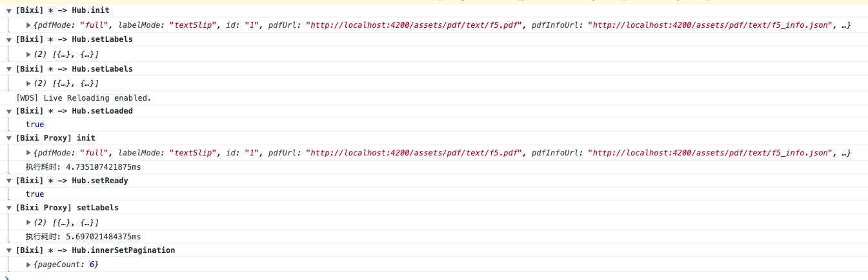The height and width of the screenshot is (280, 868).
Task: Click the f5.pdf URL in Hub.init object
Action: pos(413,25)
